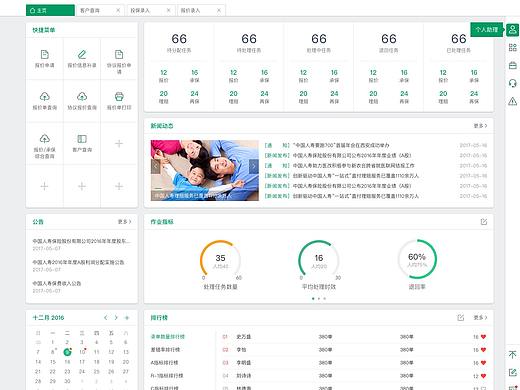Open the 协议报价查询 cloud icon
This screenshot has height=390, width=520.
(x=82, y=97)
